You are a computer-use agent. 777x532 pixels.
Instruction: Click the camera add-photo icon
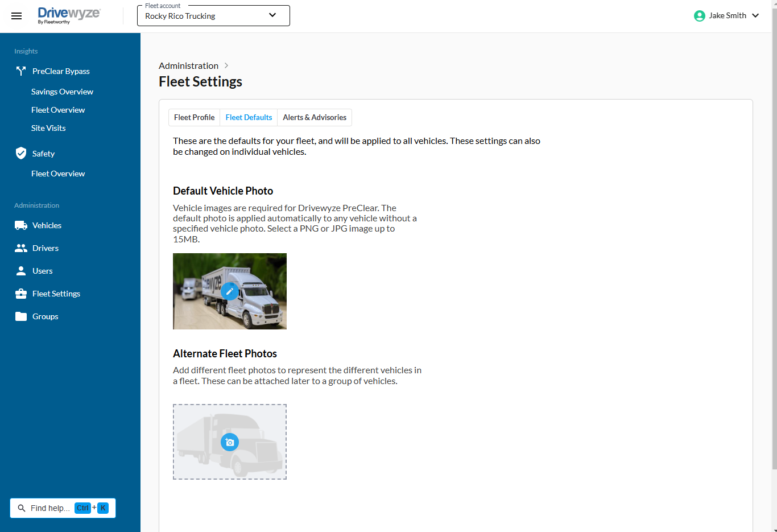[x=230, y=442]
